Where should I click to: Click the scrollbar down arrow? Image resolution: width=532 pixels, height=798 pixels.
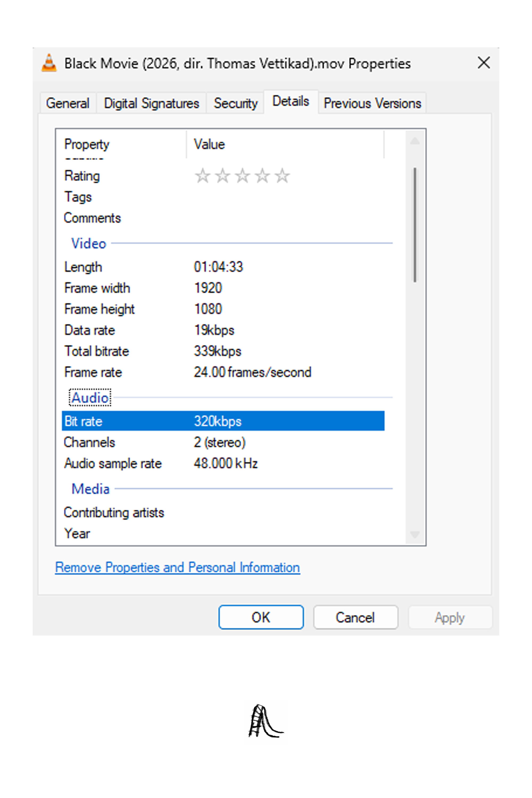[x=415, y=534]
